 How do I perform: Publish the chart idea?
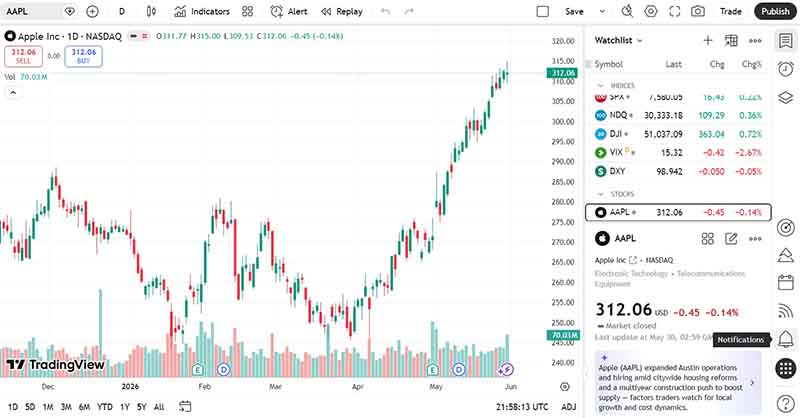(x=775, y=11)
